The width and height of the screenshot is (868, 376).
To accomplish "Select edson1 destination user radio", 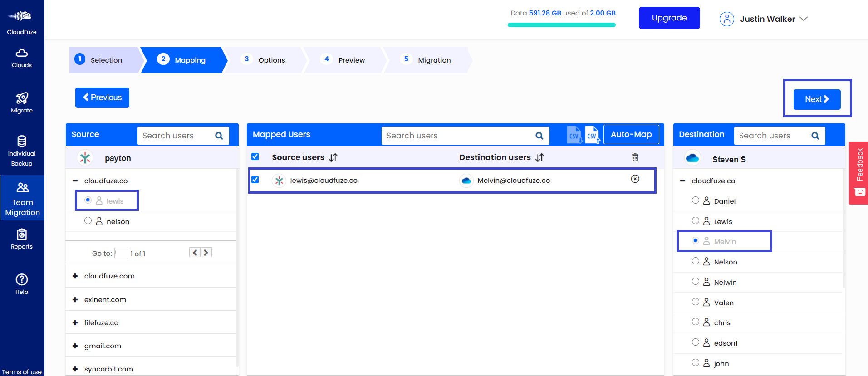I will (696, 342).
